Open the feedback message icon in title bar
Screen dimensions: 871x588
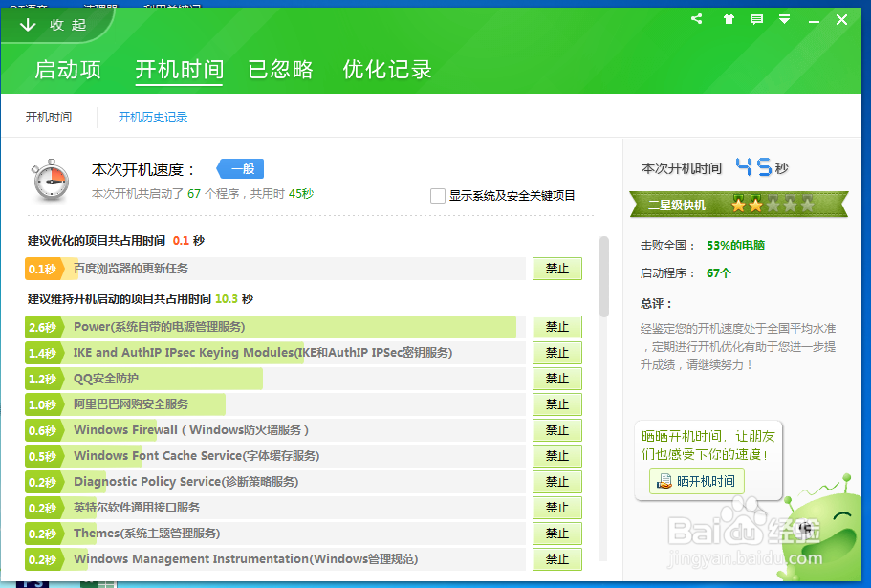pos(756,18)
